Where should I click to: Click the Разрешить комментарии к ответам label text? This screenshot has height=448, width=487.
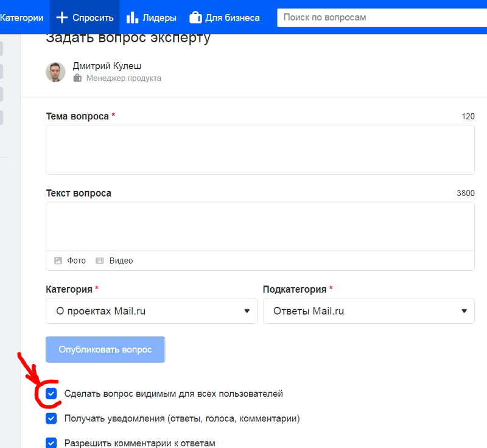[x=140, y=443]
